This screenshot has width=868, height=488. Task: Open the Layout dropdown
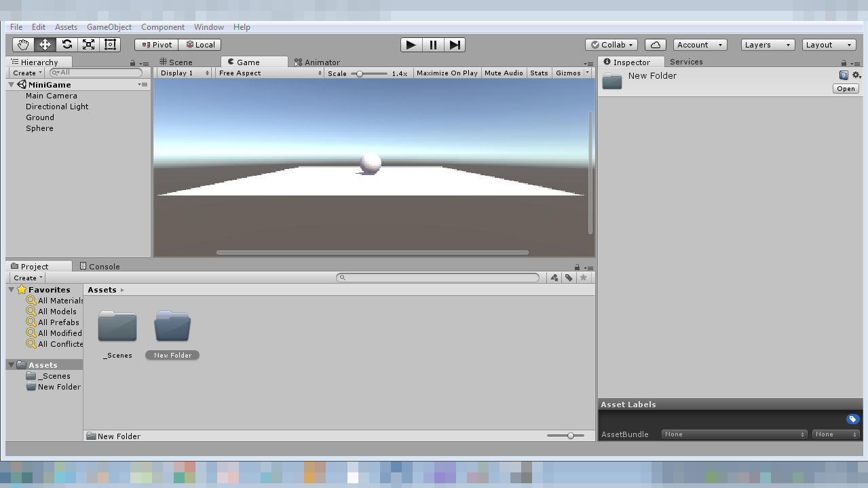tap(828, 44)
